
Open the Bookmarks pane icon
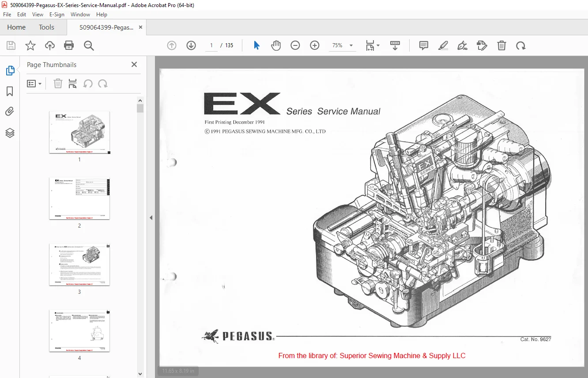pyautogui.click(x=10, y=91)
